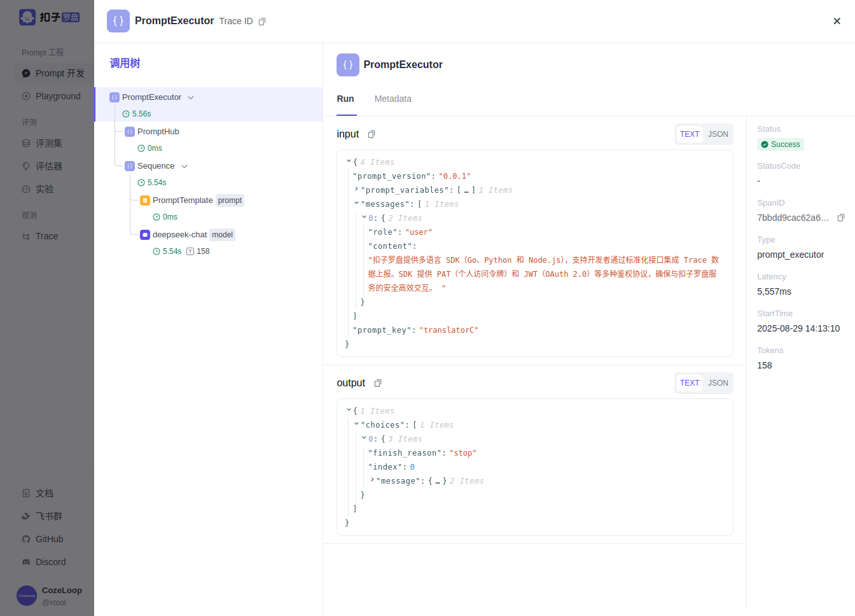
Task: Click the deepseek-chat model node icon
Action: (x=145, y=235)
